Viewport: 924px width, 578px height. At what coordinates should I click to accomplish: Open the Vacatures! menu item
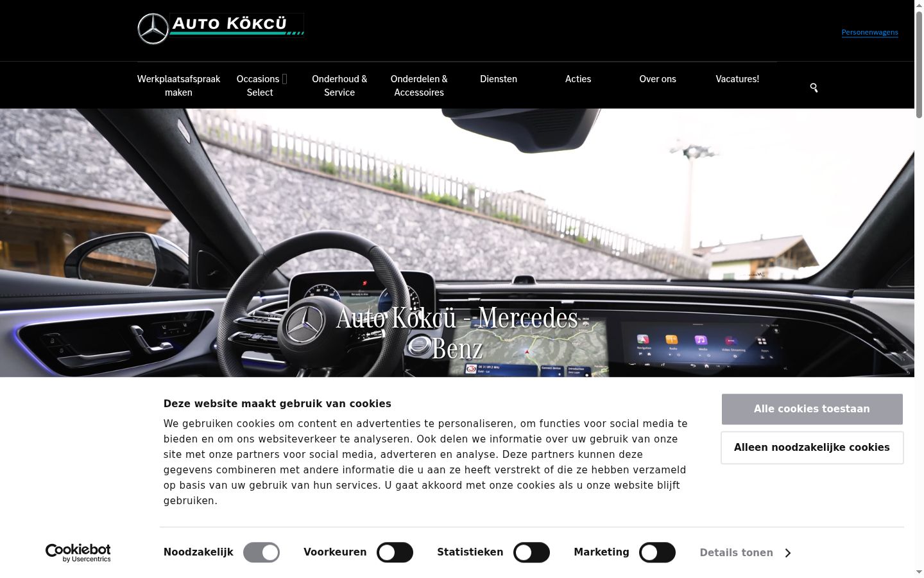click(x=737, y=79)
